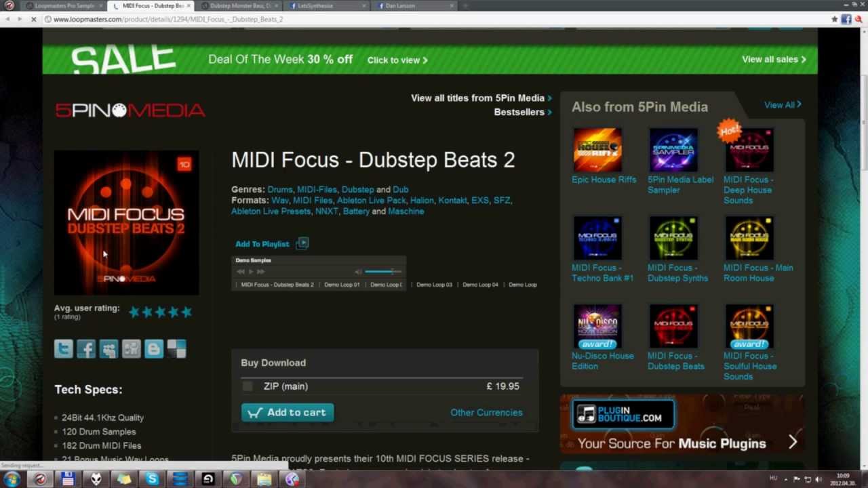Image resolution: width=868 pixels, height=488 pixels.
Task: Click the five-star user rating
Action: 161,312
